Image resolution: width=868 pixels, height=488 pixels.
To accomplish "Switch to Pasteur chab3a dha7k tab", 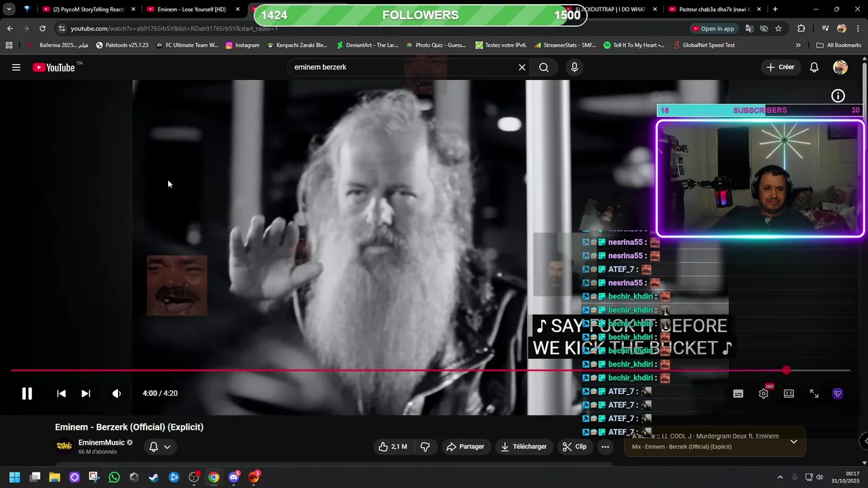I will pos(715,9).
